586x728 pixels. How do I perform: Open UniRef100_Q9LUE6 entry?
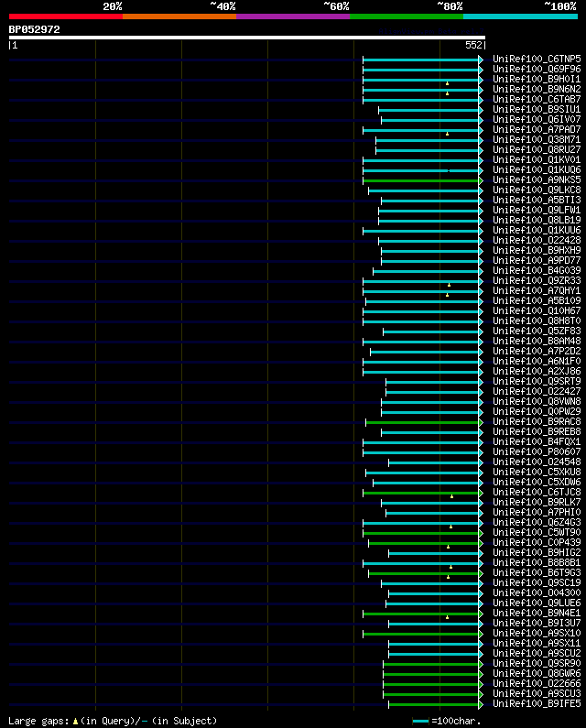point(537,603)
